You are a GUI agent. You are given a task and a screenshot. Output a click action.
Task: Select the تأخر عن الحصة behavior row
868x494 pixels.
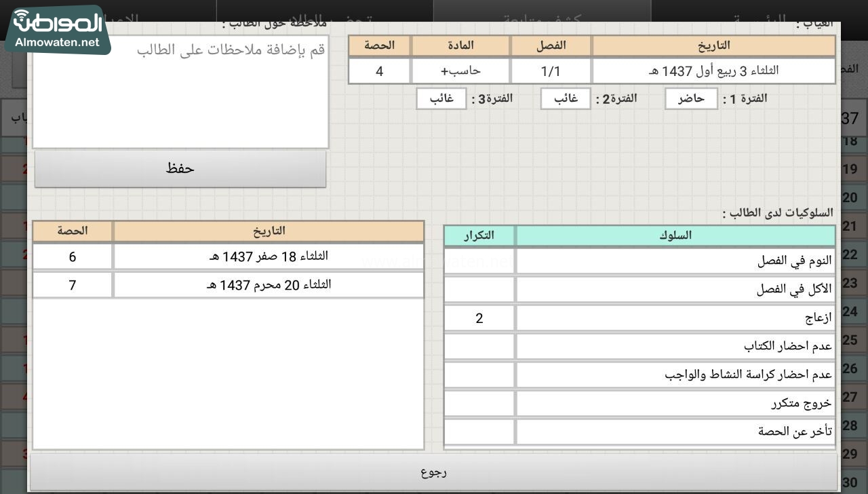(x=675, y=432)
